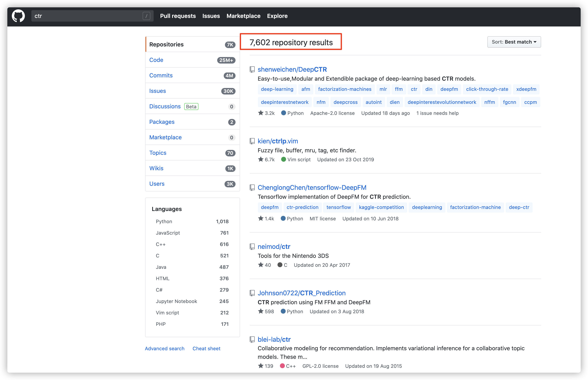Click the star icon showing 3.2k stars

(x=261, y=113)
